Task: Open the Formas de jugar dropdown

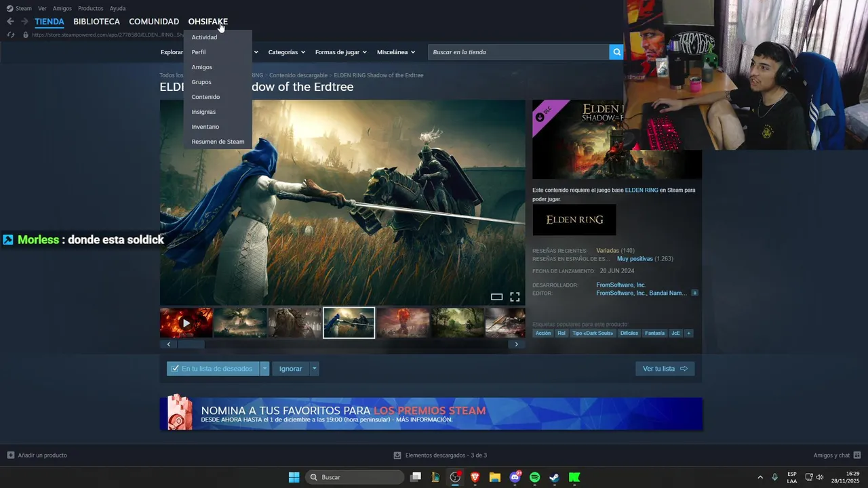Action: [x=340, y=52]
